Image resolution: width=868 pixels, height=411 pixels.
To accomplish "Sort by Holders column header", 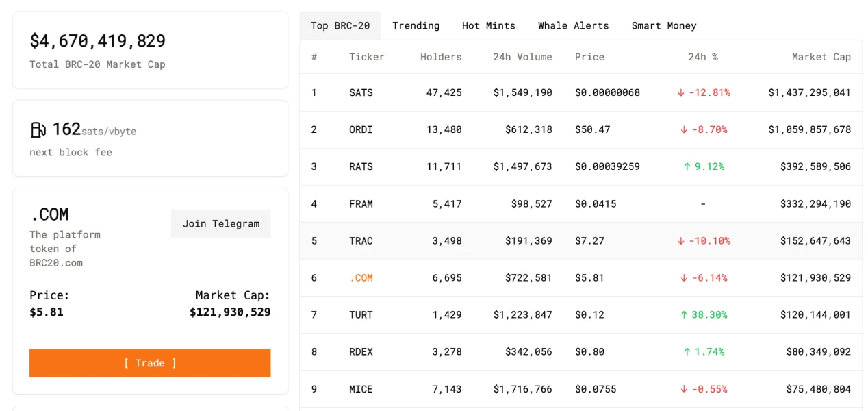I will click(440, 57).
